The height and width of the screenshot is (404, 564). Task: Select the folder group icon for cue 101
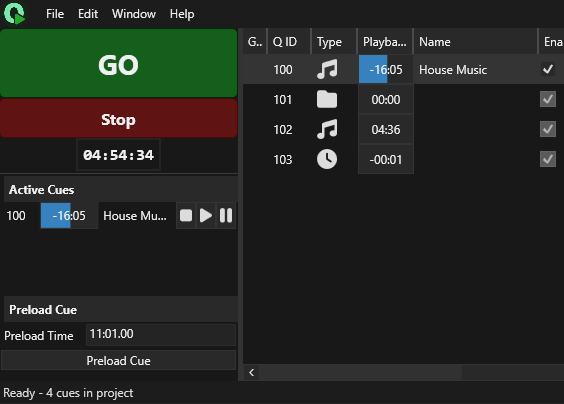(x=327, y=99)
